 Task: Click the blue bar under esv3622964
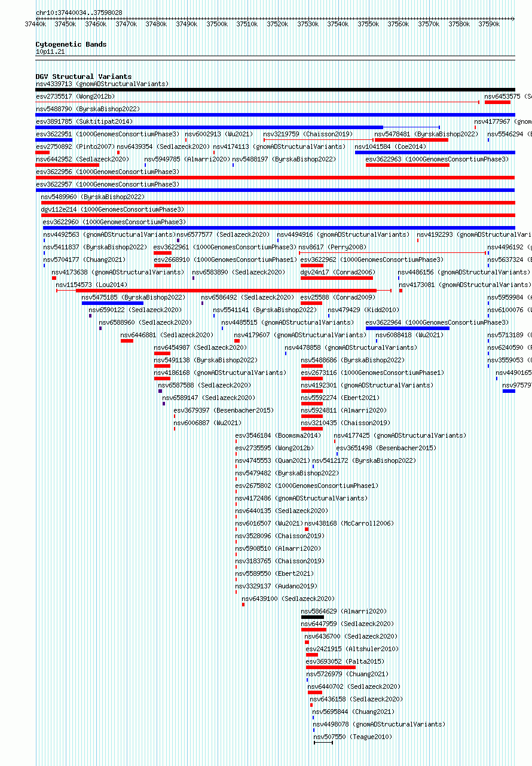pyautogui.click(x=408, y=328)
